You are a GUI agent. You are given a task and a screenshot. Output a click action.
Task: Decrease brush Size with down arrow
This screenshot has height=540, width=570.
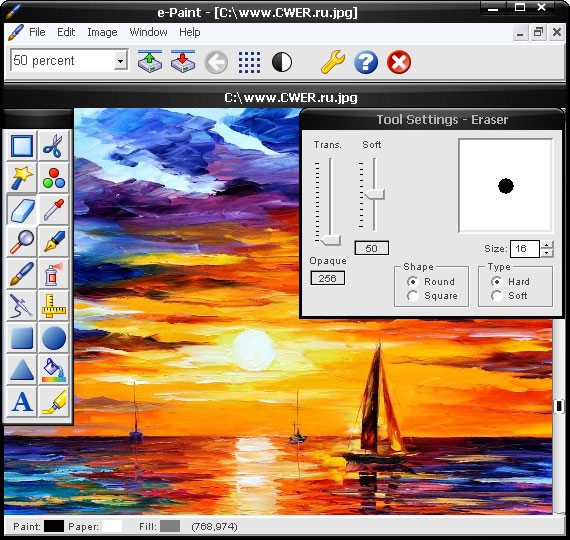coord(547,253)
